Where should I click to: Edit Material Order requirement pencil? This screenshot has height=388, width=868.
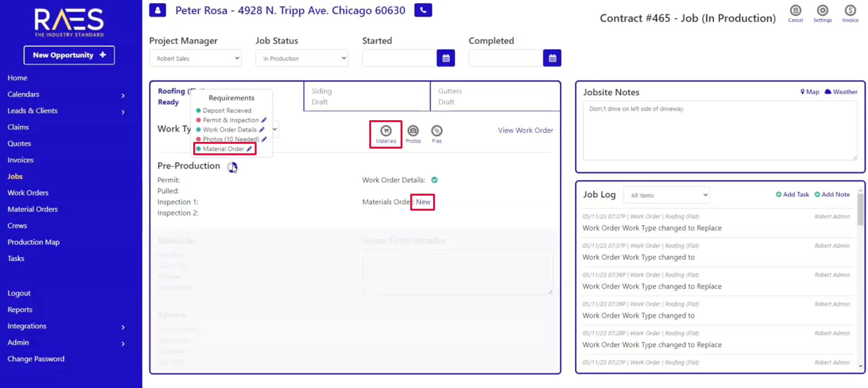[249, 149]
